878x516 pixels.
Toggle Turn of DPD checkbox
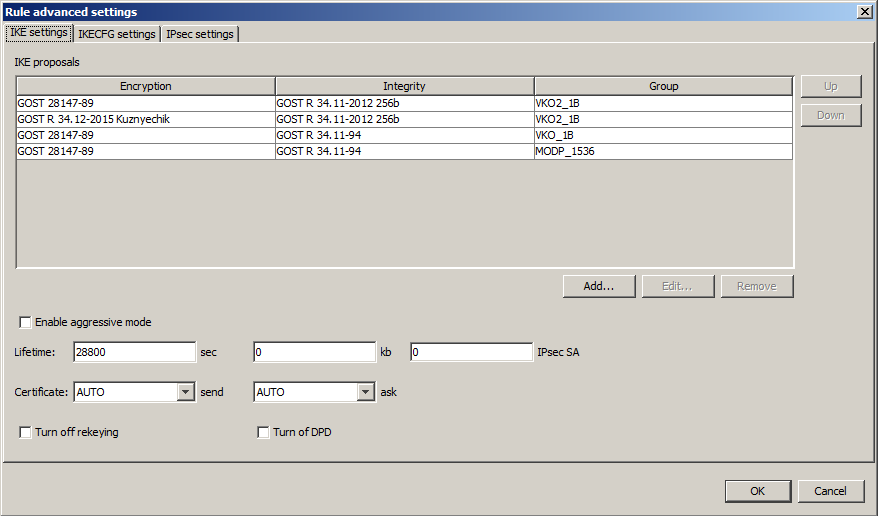[x=263, y=432]
